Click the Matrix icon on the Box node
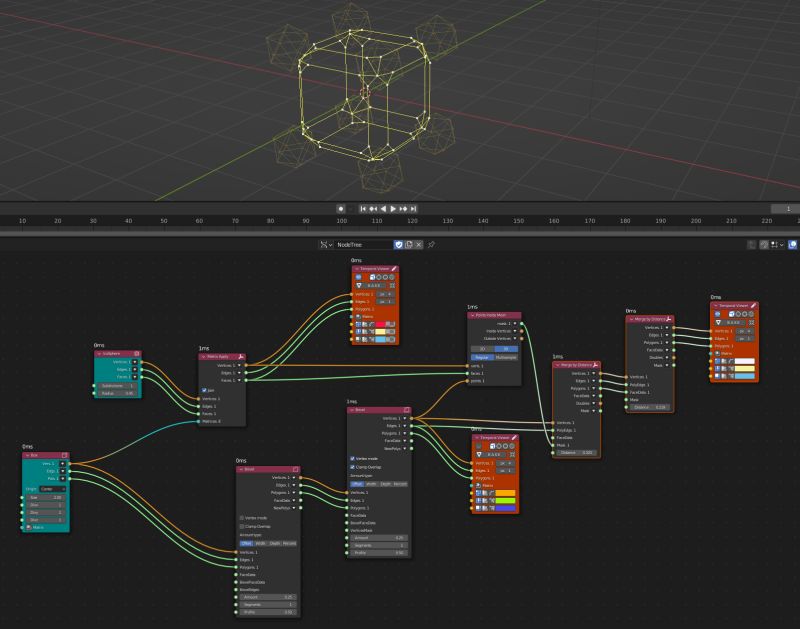 coord(28,526)
